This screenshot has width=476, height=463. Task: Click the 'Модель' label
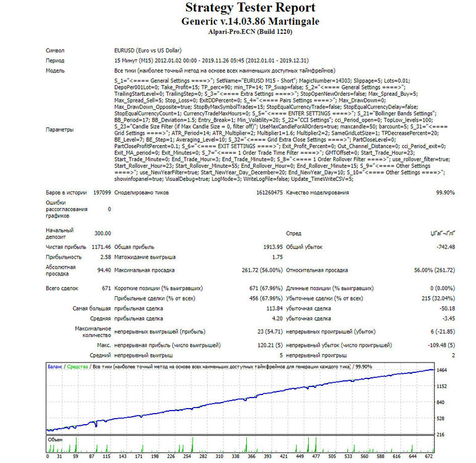[x=55, y=70]
